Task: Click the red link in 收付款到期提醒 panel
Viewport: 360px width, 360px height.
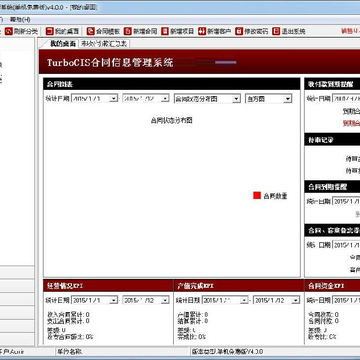Action: [x=351, y=123]
